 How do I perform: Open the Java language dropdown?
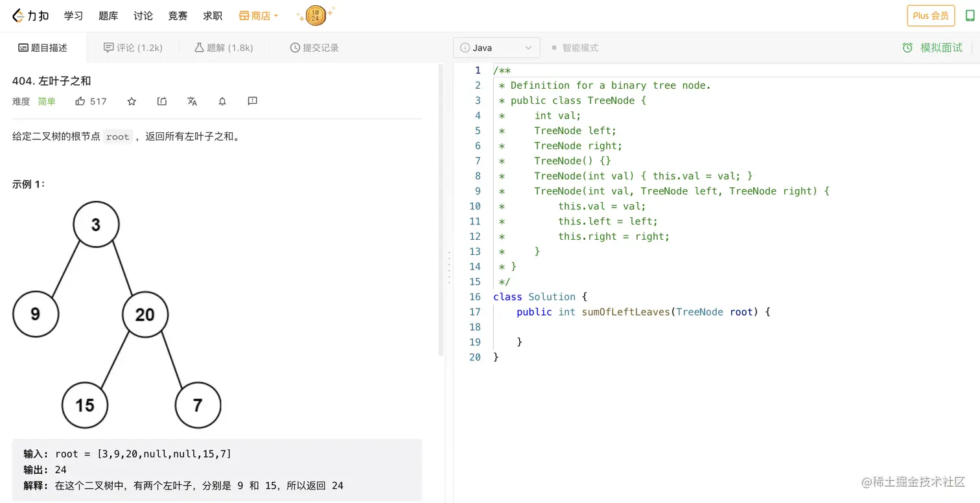tap(496, 48)
